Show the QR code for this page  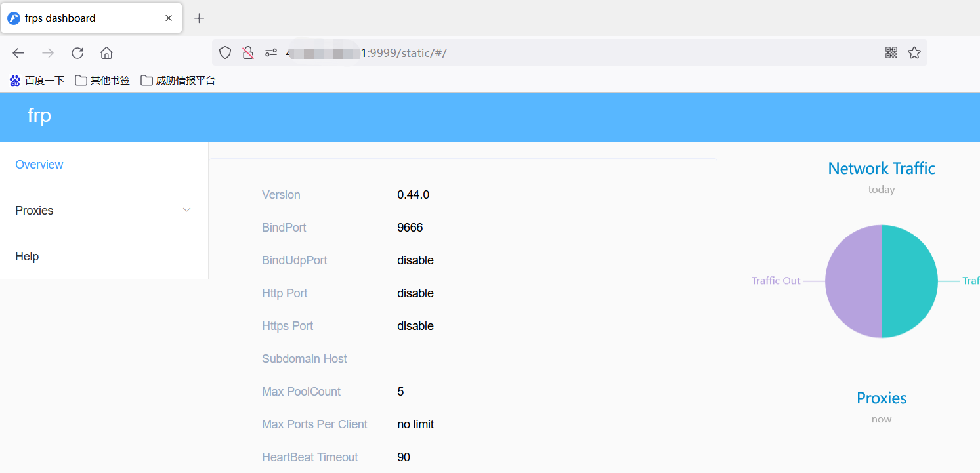[x=891, y=53]
